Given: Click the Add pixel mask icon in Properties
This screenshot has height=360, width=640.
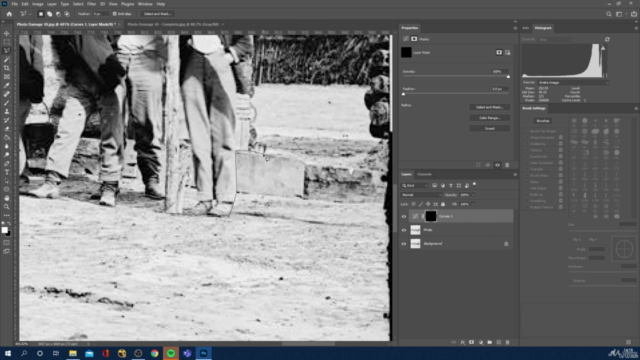Looking at the screenshot, I should coord(499,53).
